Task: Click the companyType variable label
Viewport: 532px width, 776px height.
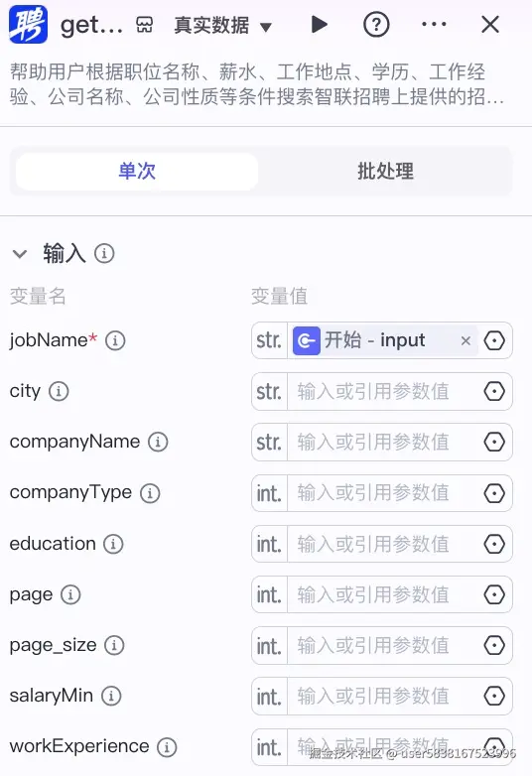Action: pyautogui.click(x=70, y=492)
